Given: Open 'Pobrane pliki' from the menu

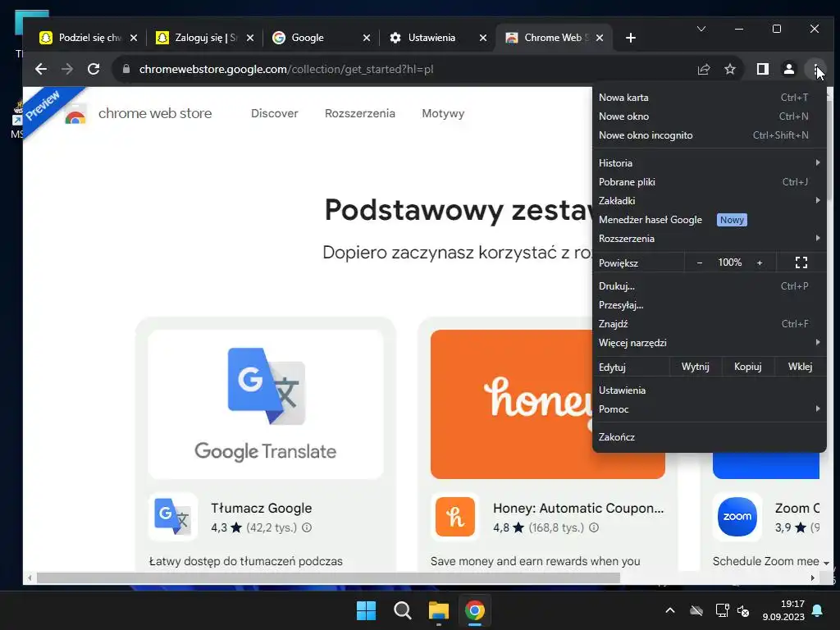Looking at the screenshot, I should click(x=709, y=181).
